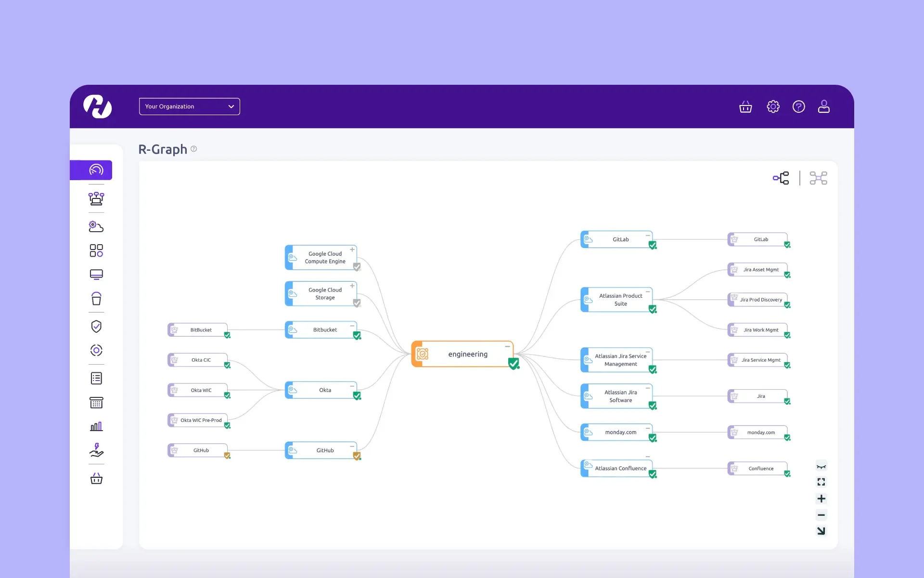This screenshot has height=578, width=924.
Task: Select the Atlassian Confluence node
Action: tap(616, 468)
